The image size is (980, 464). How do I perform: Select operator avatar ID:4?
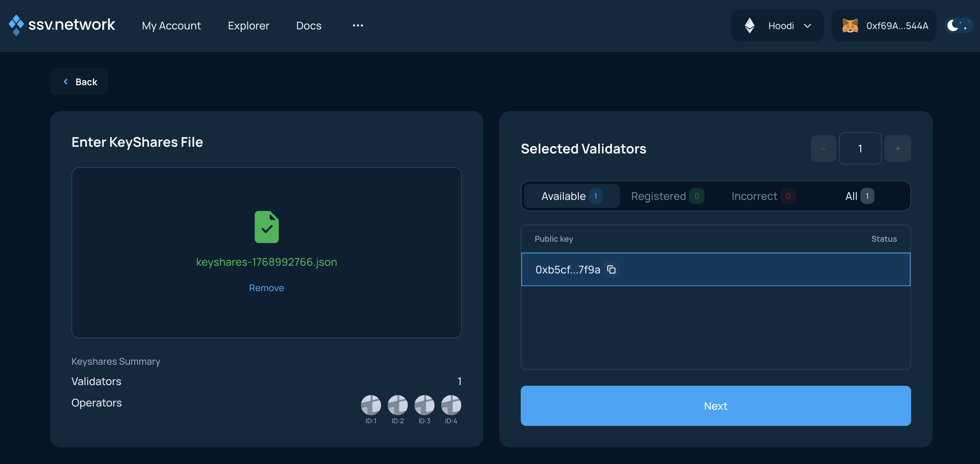[451, 404]
